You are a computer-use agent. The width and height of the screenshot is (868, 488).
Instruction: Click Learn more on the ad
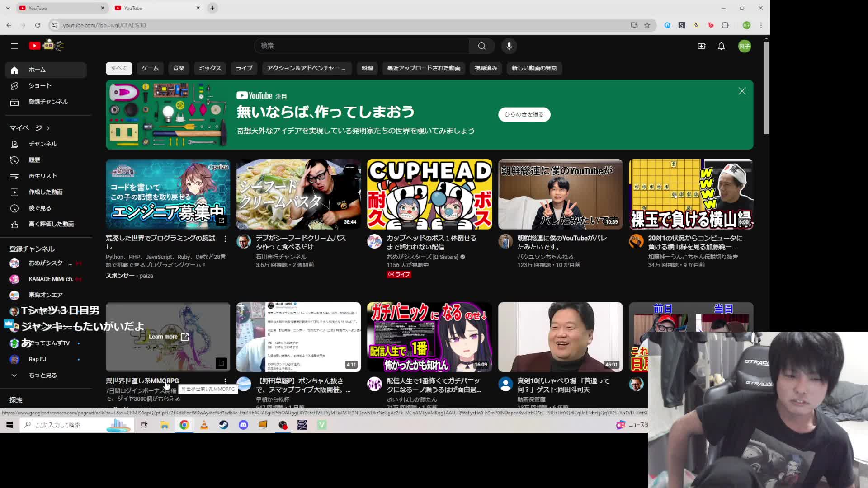click(168, 337)
